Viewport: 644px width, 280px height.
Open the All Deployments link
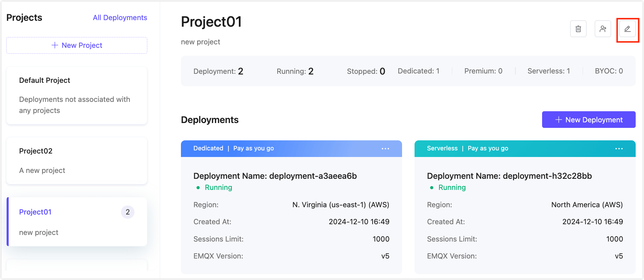pyautogui.click(x=120, y=18)
